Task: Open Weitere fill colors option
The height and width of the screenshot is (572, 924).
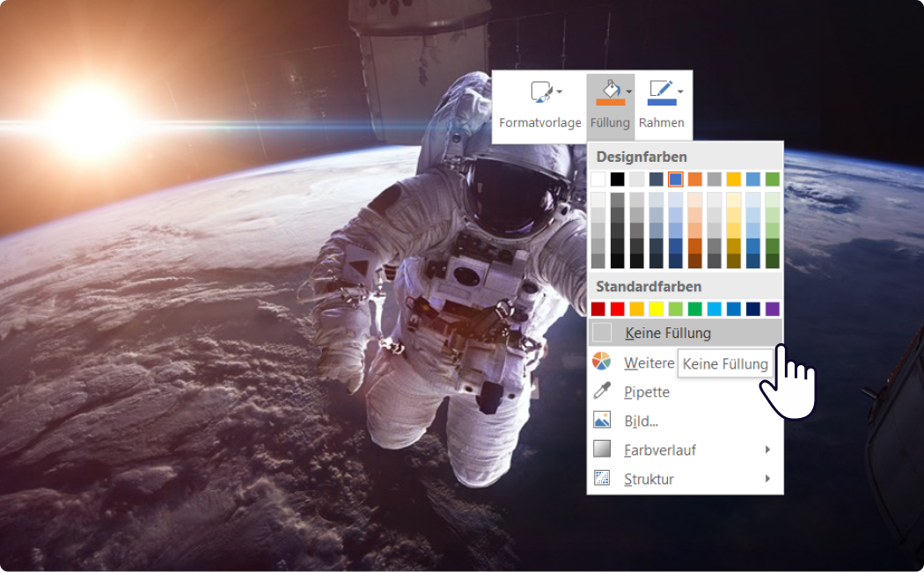Action: point(649,363)
